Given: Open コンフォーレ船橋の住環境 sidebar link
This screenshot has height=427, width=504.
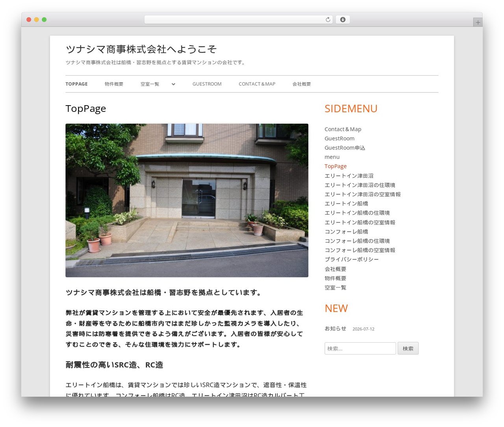Looking at the screenshot, I should pyautogui.click(x=357, y=241).
